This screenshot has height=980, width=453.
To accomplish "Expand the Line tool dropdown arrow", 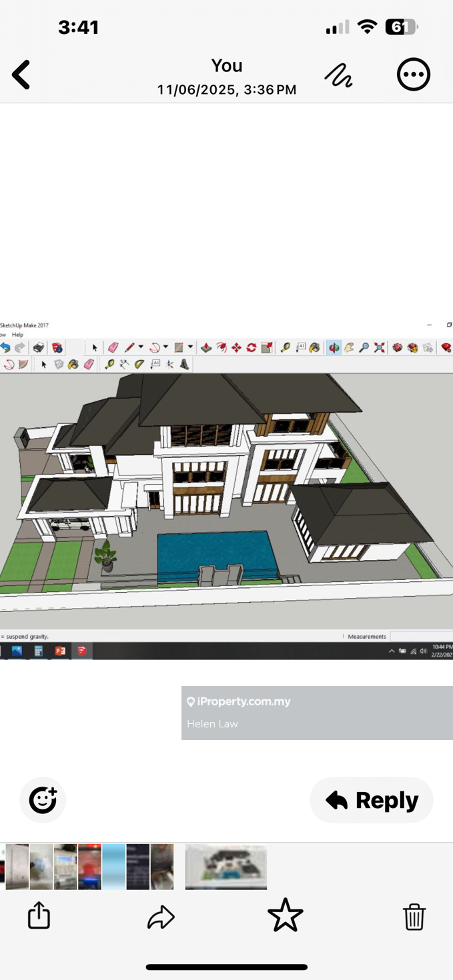I will [141, 347].
